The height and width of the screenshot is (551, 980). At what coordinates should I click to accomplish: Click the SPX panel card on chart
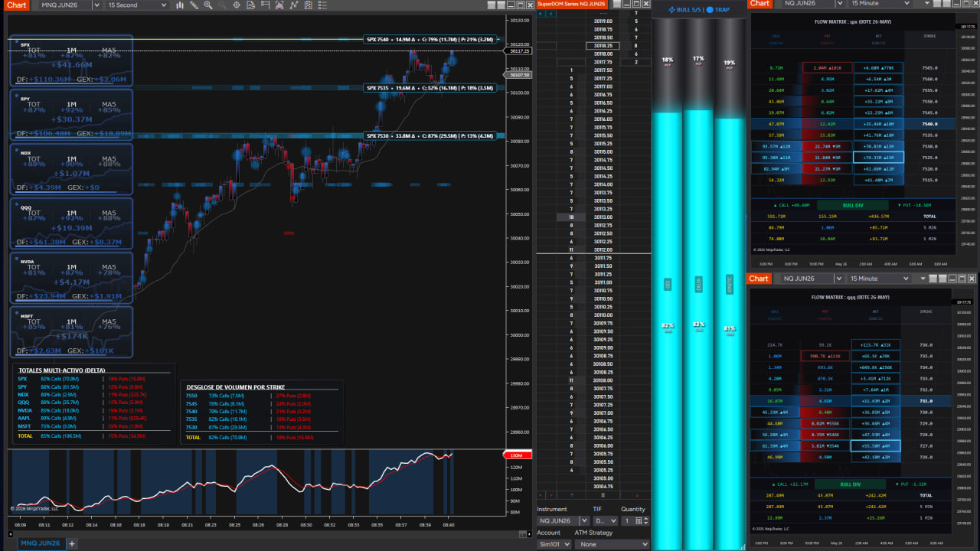point(71,60)
